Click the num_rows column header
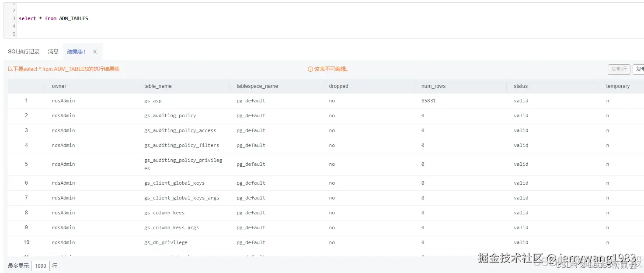Viewport: 644px width, 273px height. (433, 86)
